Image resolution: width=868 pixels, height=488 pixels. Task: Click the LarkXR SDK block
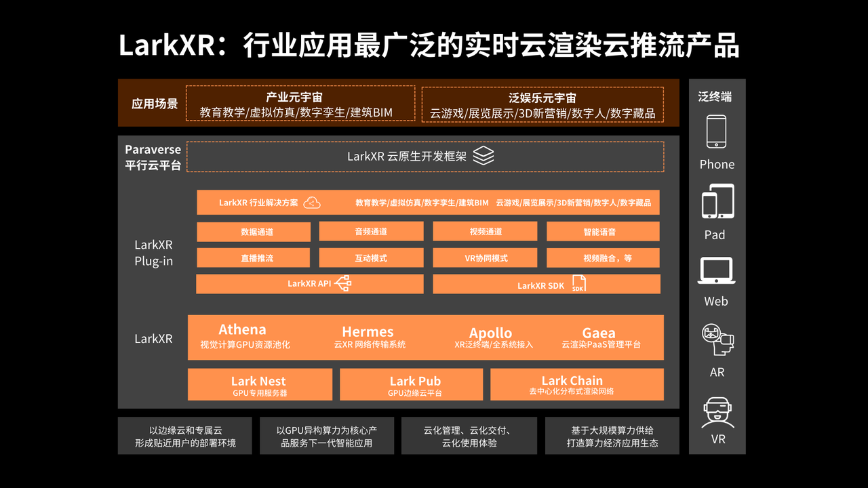[547, 284]
